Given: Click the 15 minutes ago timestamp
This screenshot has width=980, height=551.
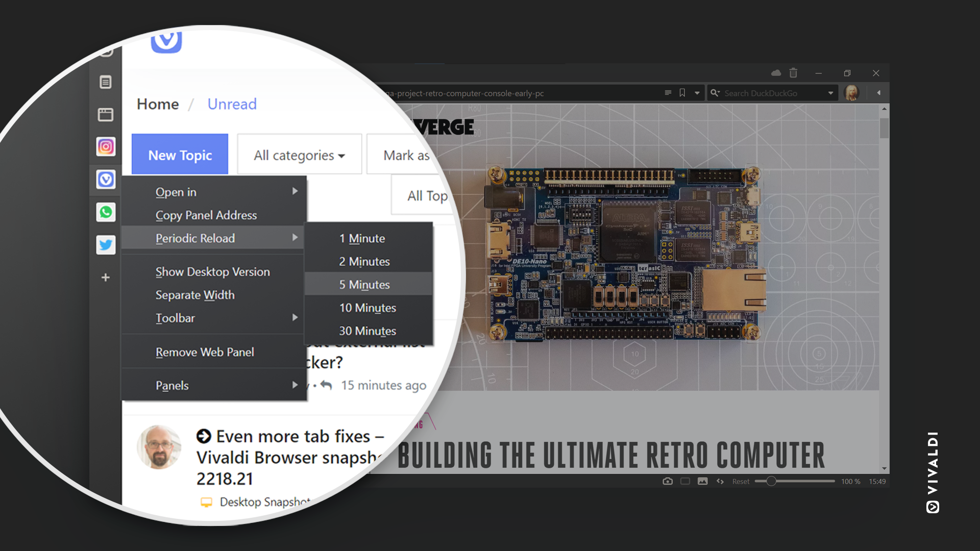Looking at the screenshot, I should (x=383, y=385).
